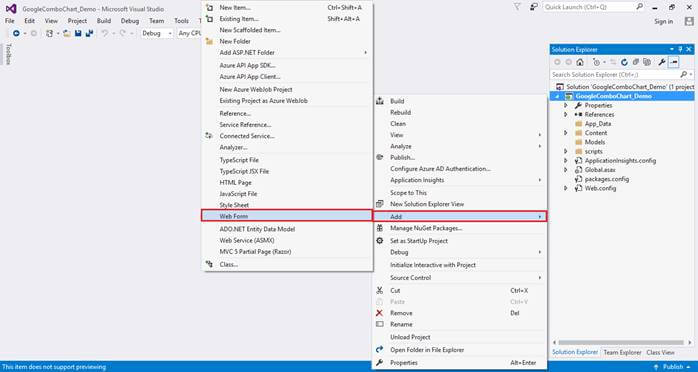Toggle Preview Selected Items in Solution Explorer
The height and width of the screenshot is (372, 698).
[x=674, y=62]
